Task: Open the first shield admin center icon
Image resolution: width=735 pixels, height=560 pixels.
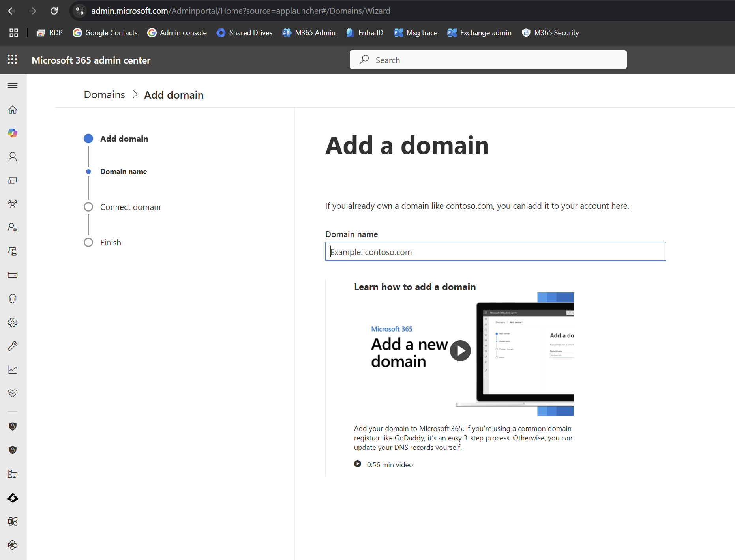Action: 13,426
